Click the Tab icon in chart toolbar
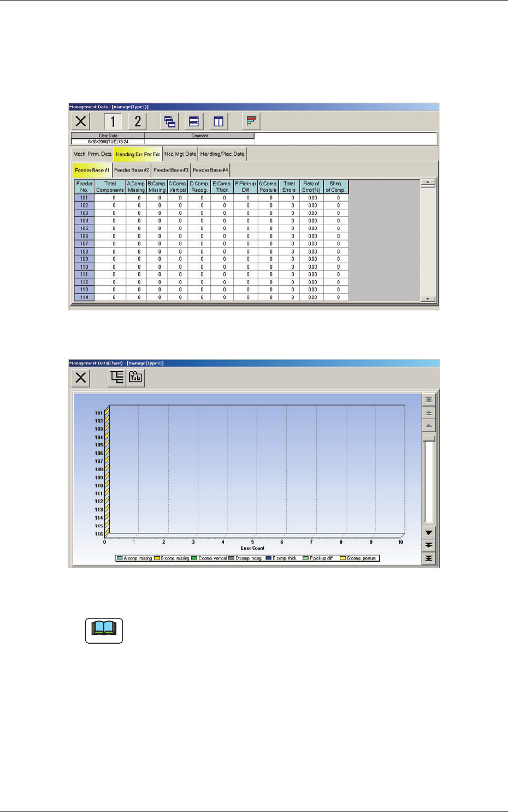This screenshot has height=812, width=508. (x=135, y=378)
